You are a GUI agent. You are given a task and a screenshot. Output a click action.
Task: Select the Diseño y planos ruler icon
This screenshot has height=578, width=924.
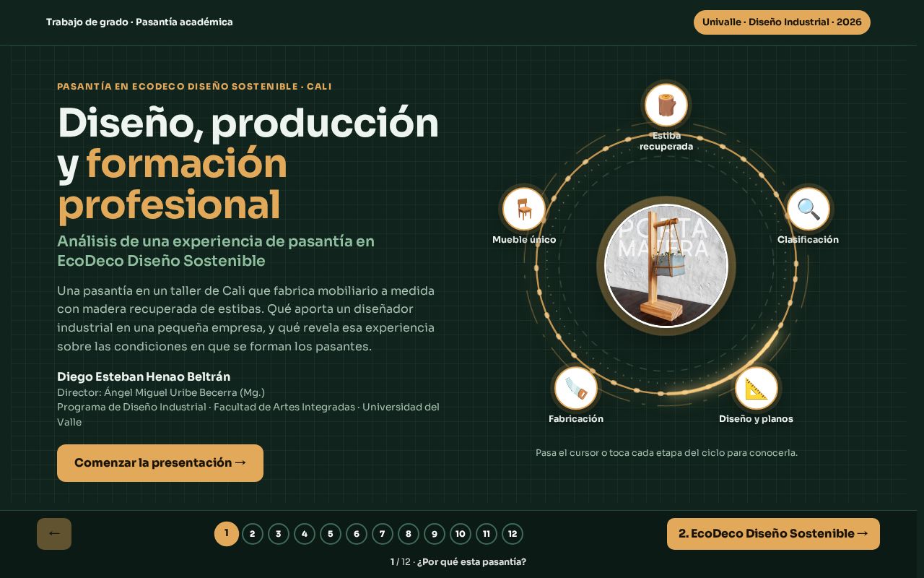pyautogui.click(x=756, y=388)
